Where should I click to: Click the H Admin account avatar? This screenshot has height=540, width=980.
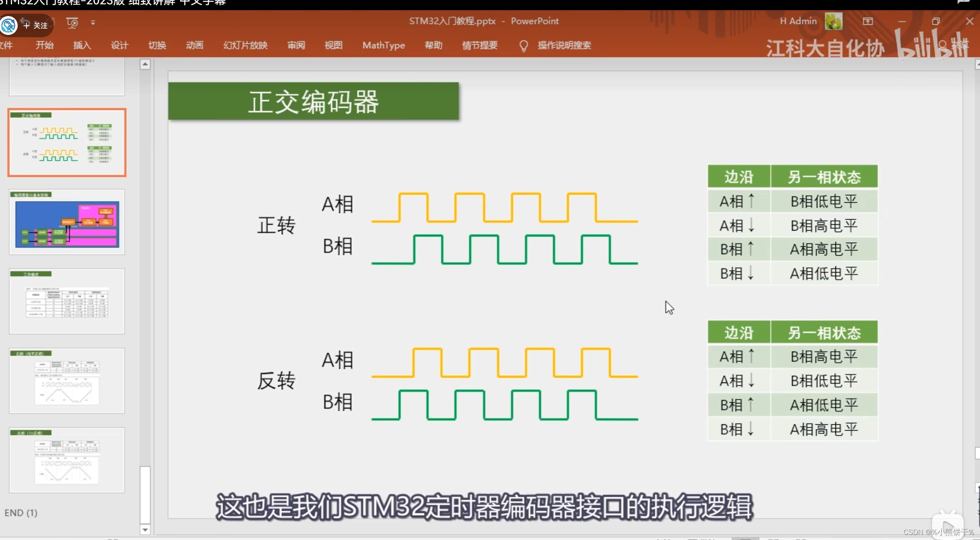[833, 21]
